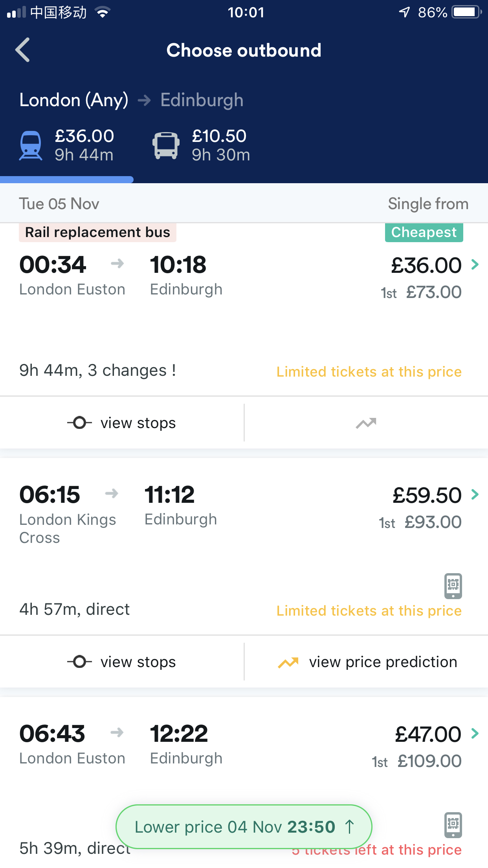Tap the back arrow in the header

(x=23, y=50)
